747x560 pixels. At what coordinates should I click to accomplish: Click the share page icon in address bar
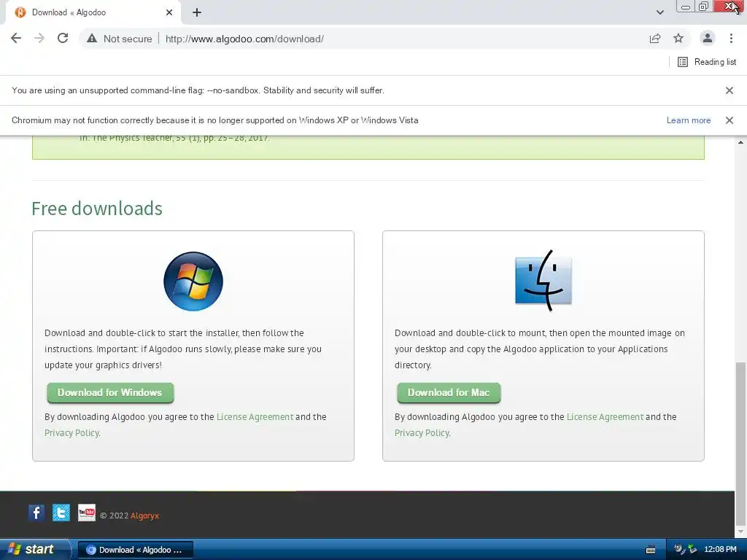point(655,39)
